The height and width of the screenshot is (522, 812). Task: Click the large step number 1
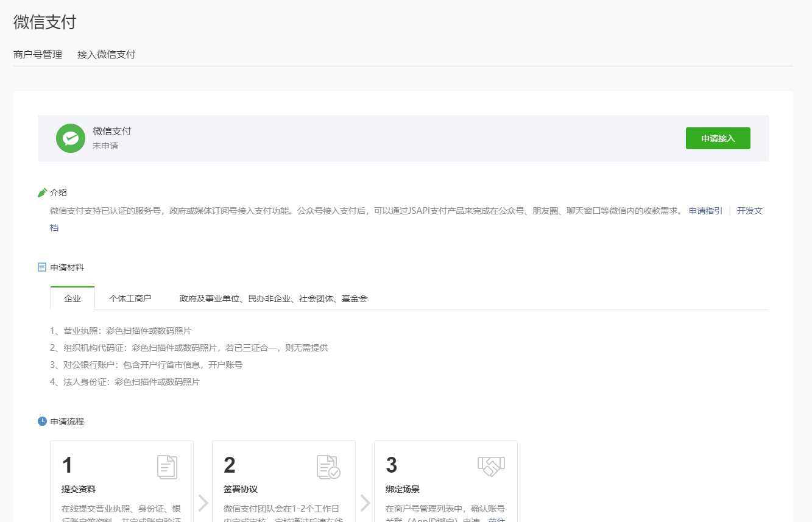click(68, 465)
